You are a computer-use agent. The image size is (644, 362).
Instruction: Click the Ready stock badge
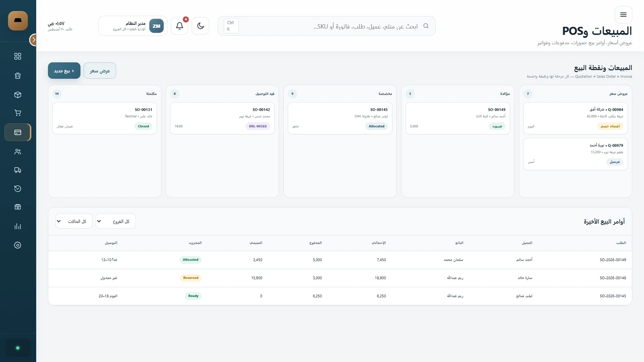point(193,296)
